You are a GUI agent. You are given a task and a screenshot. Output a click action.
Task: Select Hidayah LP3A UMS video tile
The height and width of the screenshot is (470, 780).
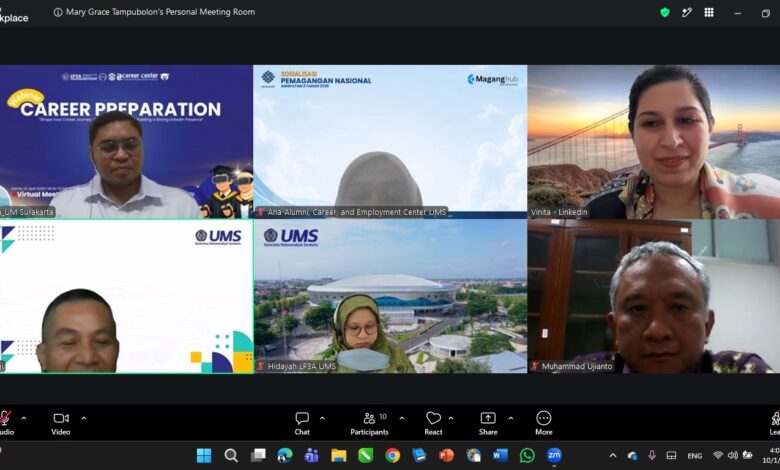[390, 296]
